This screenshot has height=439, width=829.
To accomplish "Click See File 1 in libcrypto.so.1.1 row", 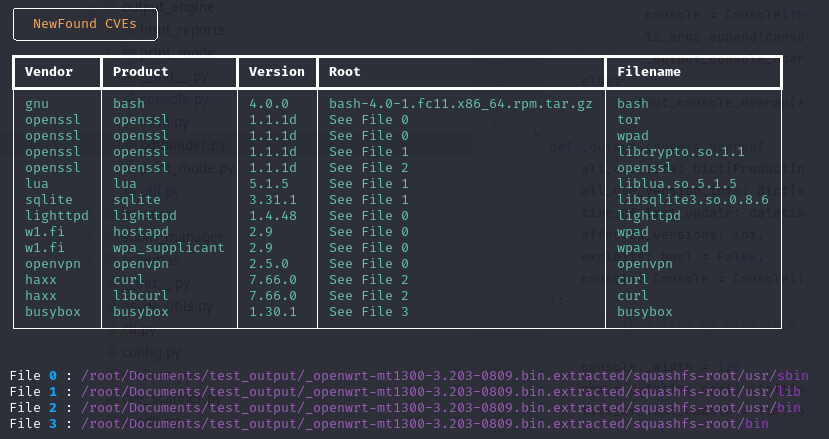I will click(x=369, y=152).
